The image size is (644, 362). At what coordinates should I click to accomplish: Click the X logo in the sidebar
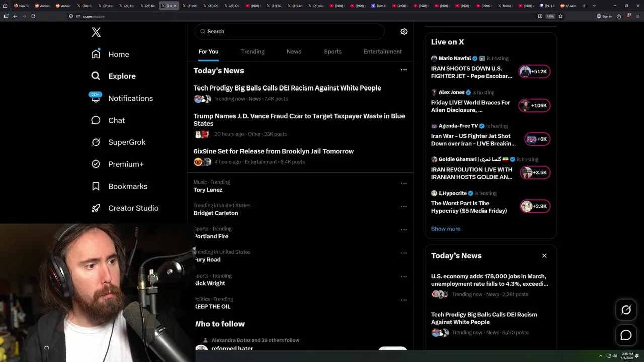96,32
